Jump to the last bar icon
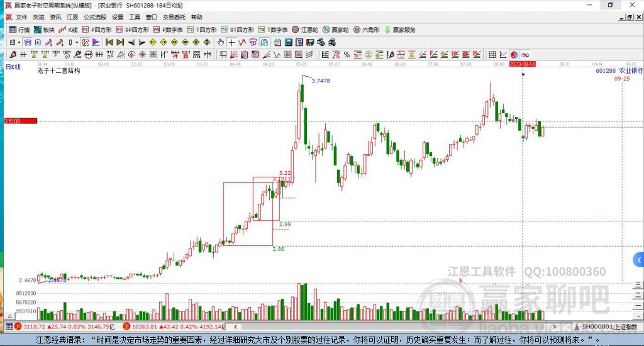 [x=120, y=42]
